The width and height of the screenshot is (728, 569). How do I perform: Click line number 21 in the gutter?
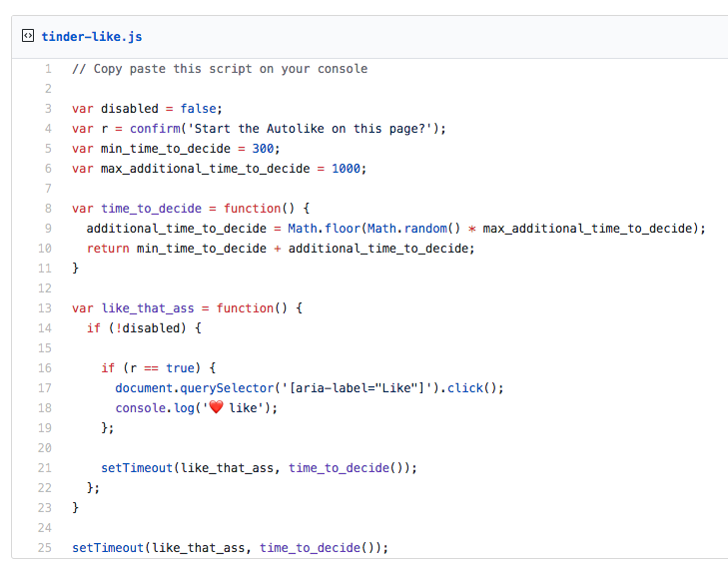point(44,468)
